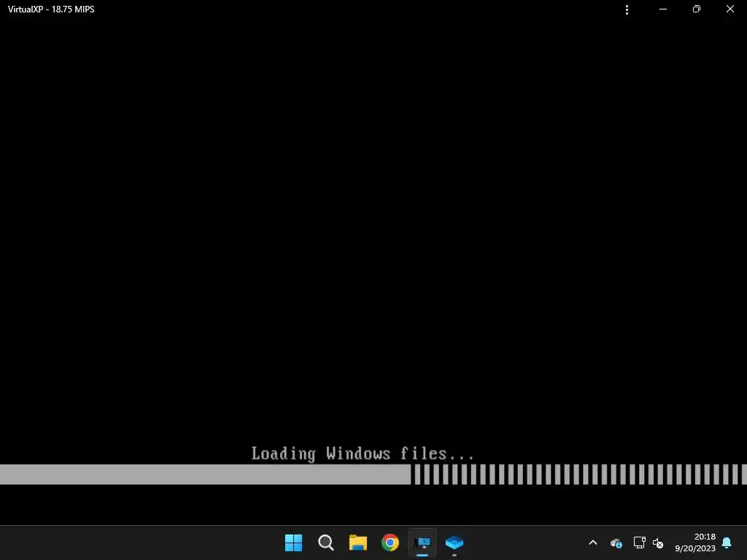This screenshot has width=747, height=560.
Task: Open the notification bell
Action: [727, 542]
